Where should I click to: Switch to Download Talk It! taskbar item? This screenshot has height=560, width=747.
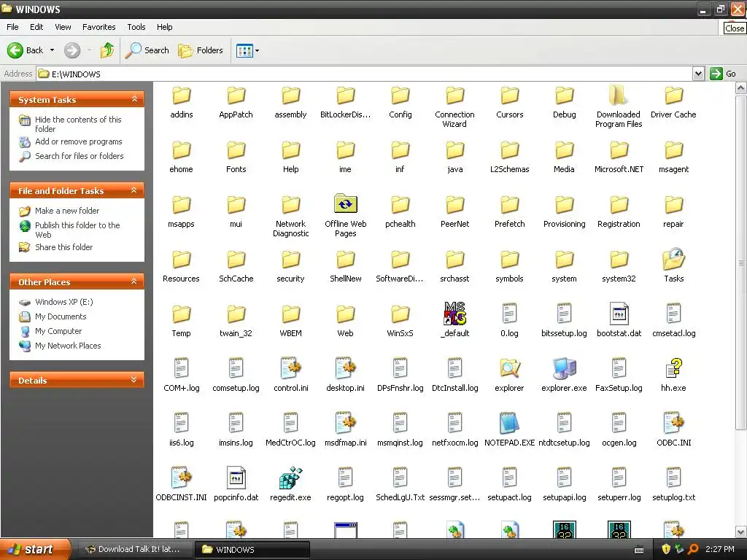134,549
